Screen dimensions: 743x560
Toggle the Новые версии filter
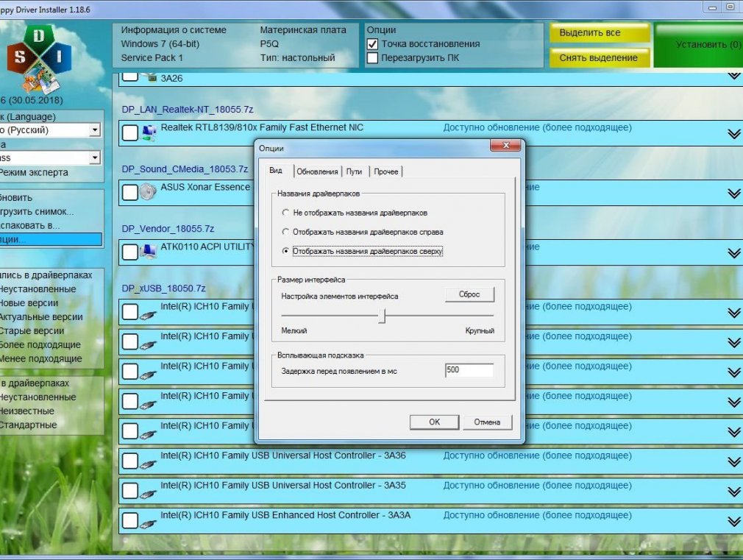pyautogui.click(x=29, y=302)
